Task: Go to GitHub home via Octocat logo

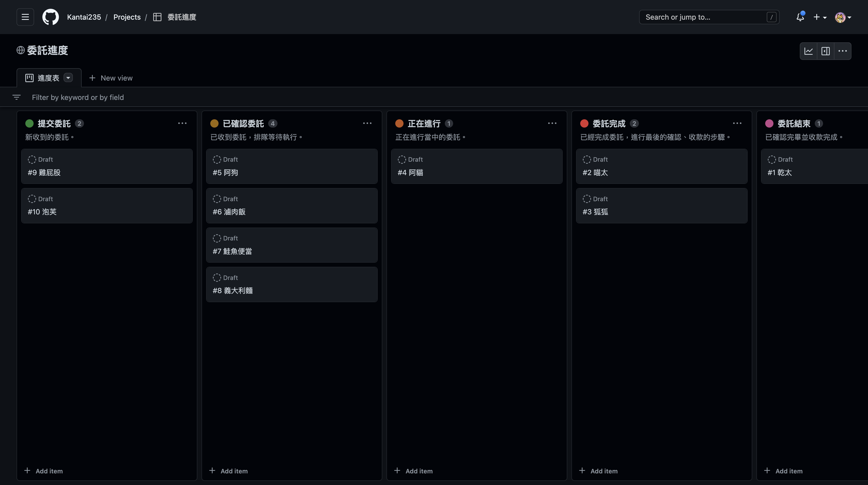Action: [51, 17]
